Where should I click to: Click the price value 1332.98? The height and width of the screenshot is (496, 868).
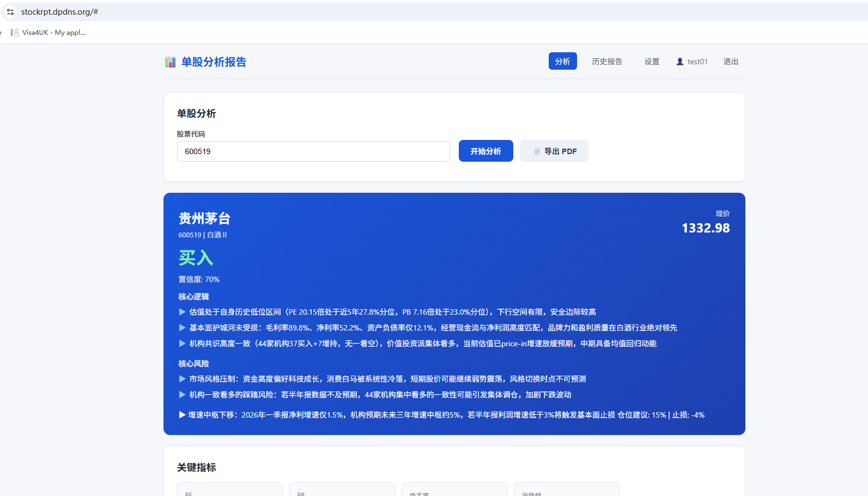706,228
